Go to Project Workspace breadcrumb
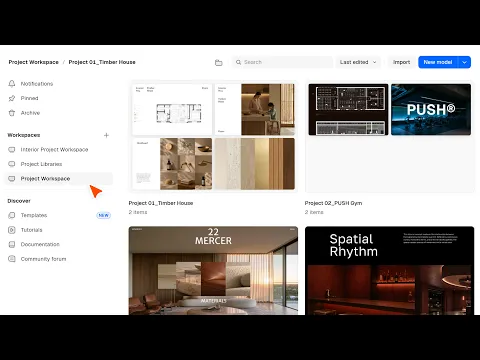Image resolution: width=480 pixels, height=360 pixels. [33, 62]
